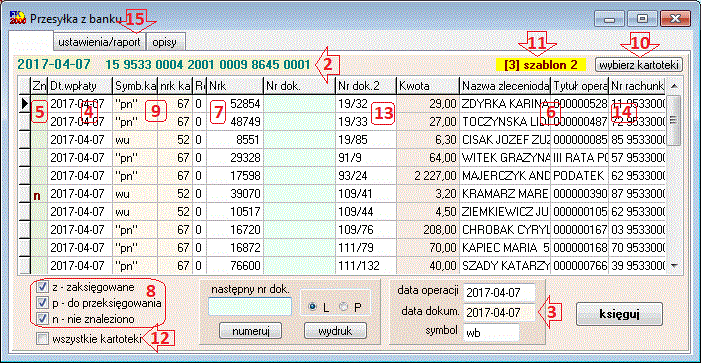Click the Nr dok.2 column header
This screenshot has height=363, width=701.
pos(366,85)
